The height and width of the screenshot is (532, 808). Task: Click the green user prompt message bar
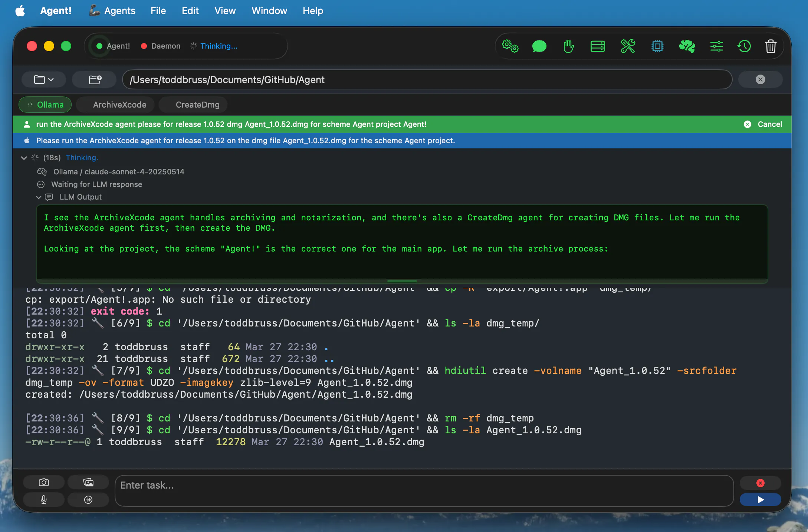[x=402, y=124]
